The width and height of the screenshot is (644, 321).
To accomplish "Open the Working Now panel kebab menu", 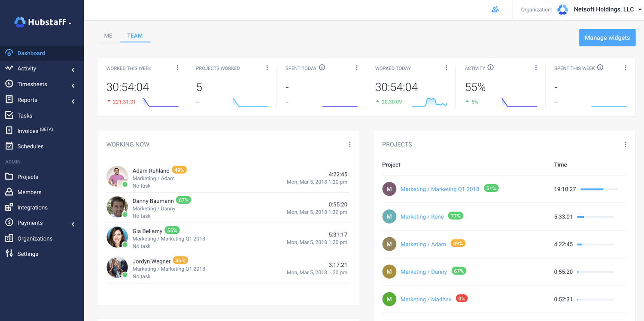I will (x=349, y=145).
